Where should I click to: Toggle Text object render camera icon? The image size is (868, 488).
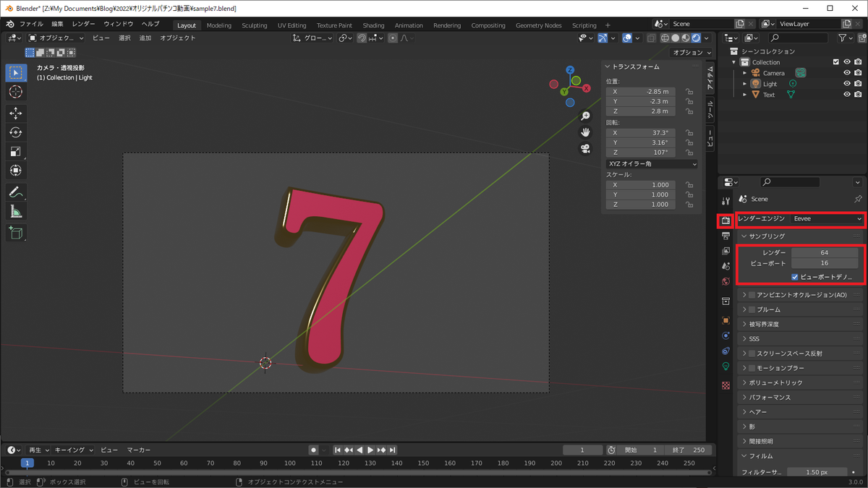[x=858, y=95]
